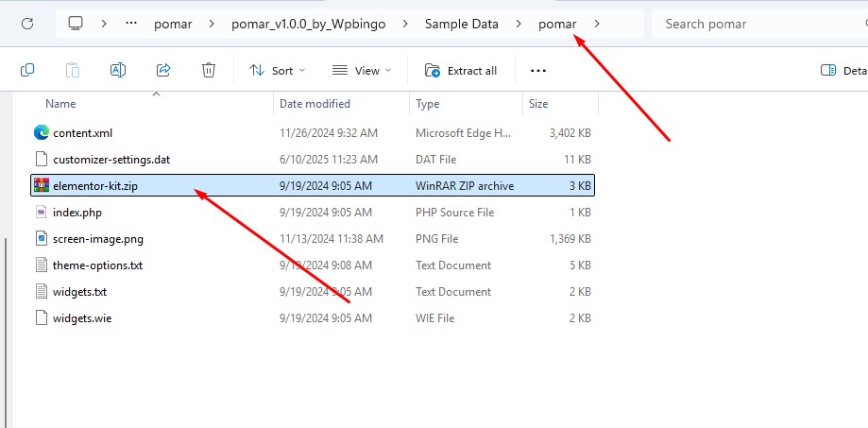Image resolution: width=868 pixels, height=428 pixels.
Task: Select the elementor-kit.zip archive
Action: 314,185
